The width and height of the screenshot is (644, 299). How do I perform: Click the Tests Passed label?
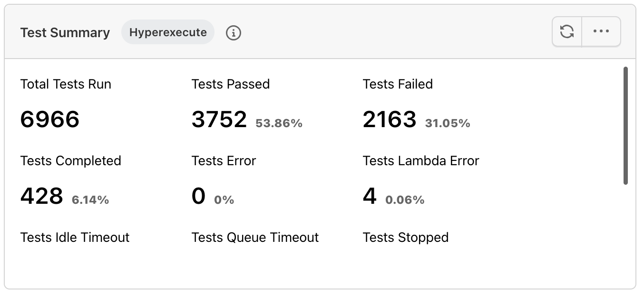(231, 84)
